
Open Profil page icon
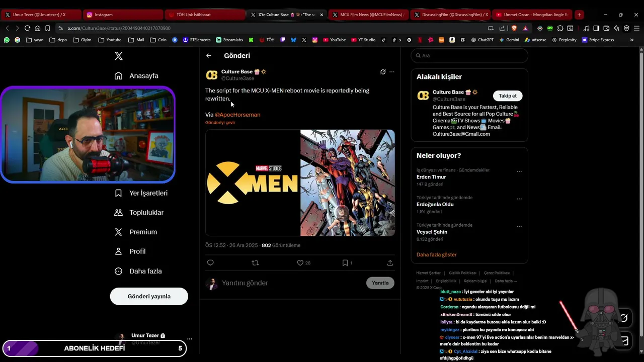(x=118, y=251)
